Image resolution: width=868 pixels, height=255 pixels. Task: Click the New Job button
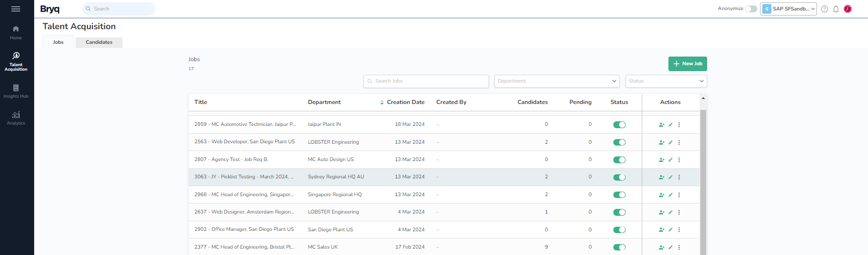click(x=687, y=64)
